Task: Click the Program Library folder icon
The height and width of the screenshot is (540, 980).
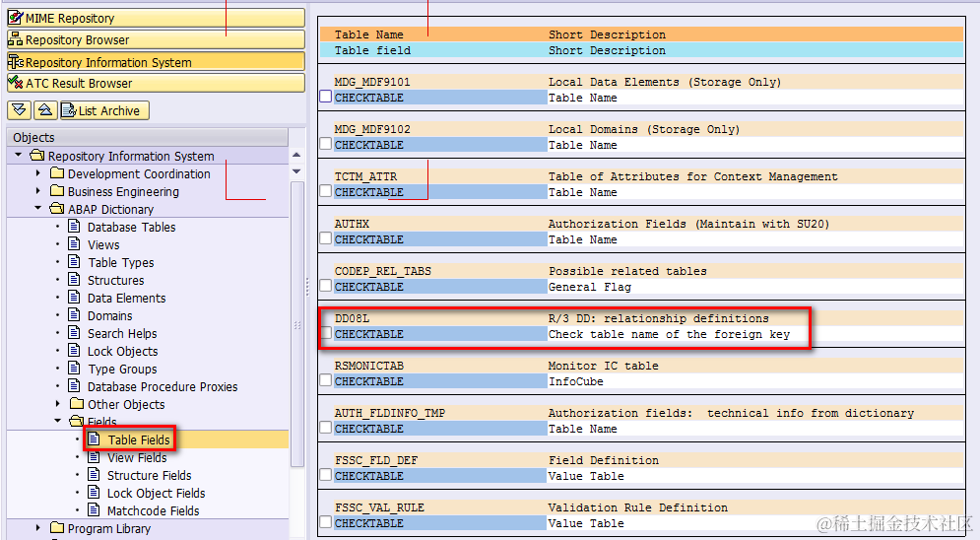Action: (x=57, y=527)
